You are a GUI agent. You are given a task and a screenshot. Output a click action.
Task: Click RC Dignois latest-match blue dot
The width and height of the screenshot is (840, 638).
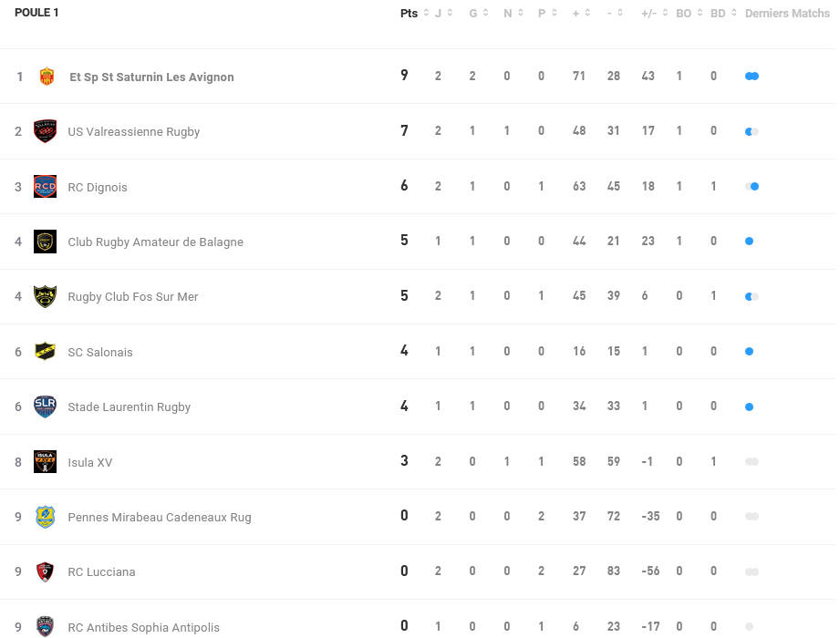coord(754,186)
